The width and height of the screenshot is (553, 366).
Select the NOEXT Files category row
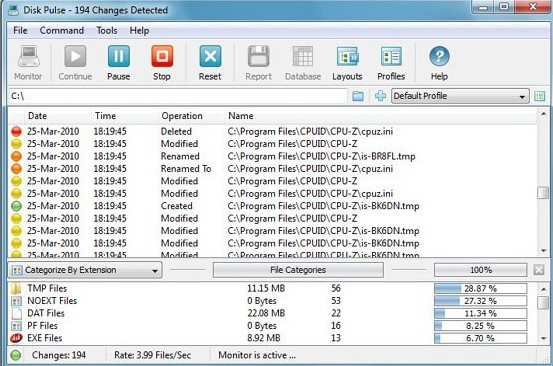(272, 301)
